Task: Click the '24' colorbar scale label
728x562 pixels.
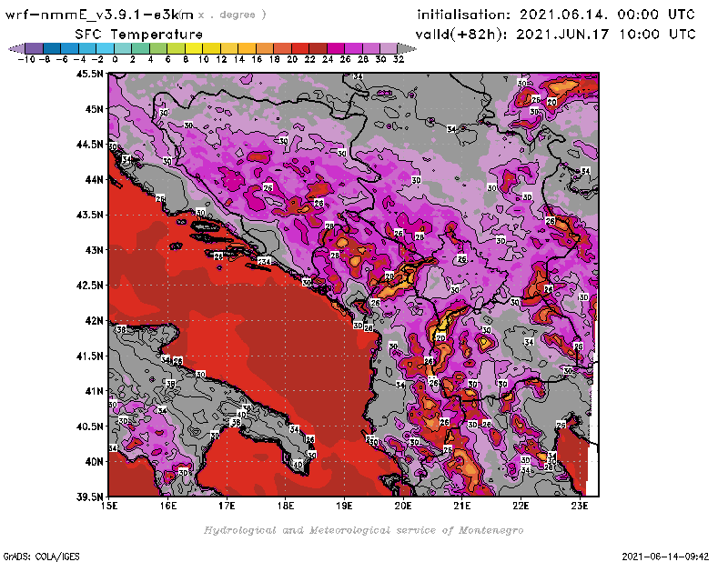Action: tap(328, 59)
